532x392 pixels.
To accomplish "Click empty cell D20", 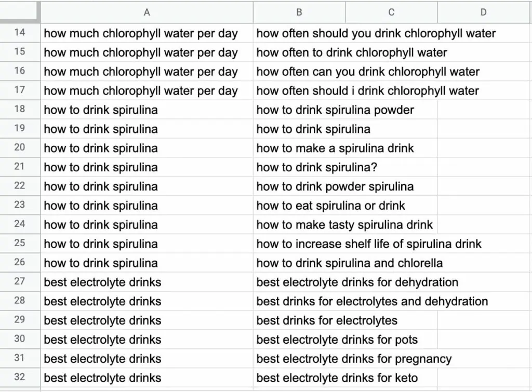I will (x=485, y=148).
